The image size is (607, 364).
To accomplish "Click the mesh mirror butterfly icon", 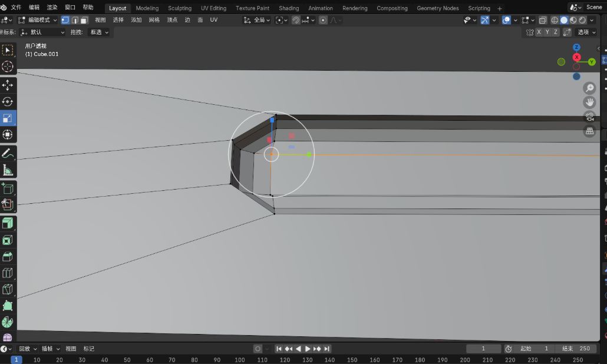I will pos(530,32).
